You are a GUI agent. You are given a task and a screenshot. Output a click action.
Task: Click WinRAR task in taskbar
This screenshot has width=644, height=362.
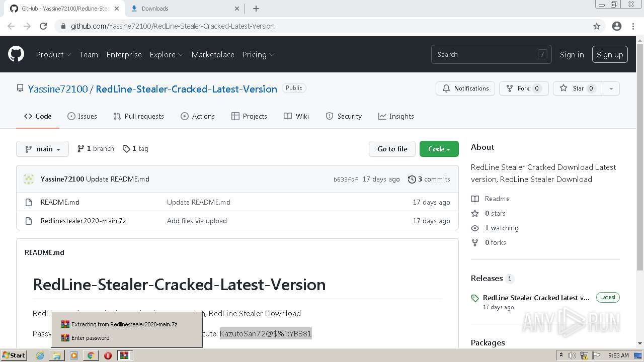124,355
